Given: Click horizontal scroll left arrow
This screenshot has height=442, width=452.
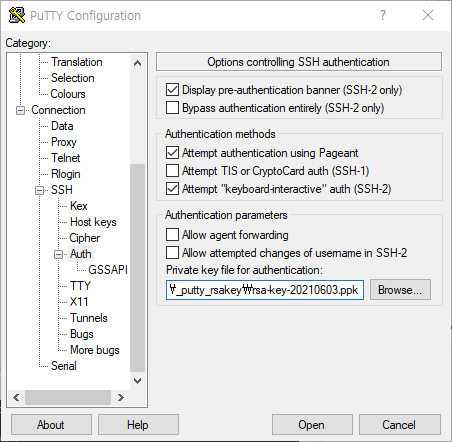Looking at the screenshot, I should [x=16, y=397].
